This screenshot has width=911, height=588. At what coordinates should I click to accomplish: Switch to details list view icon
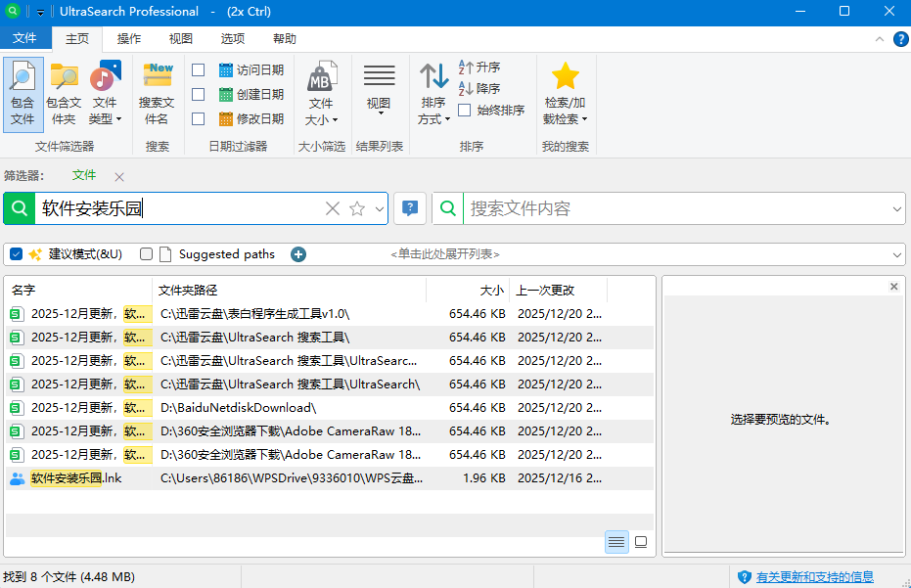(616, 541)
